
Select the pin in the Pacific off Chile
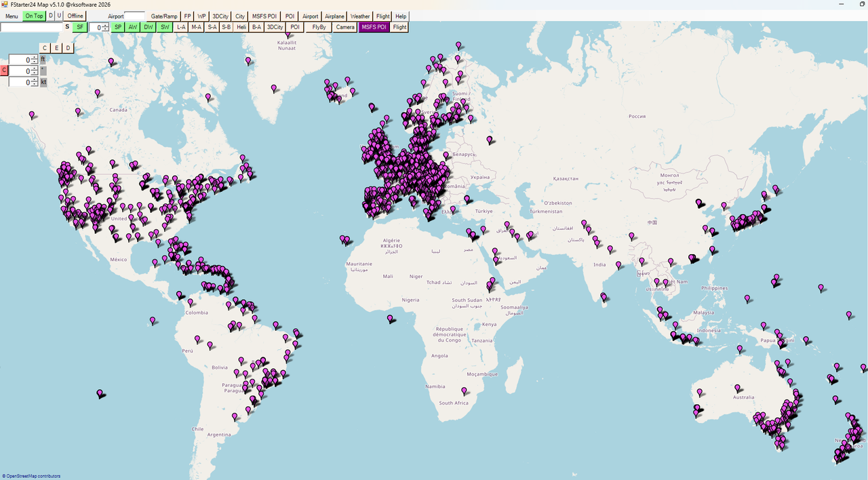coord(100,393)
